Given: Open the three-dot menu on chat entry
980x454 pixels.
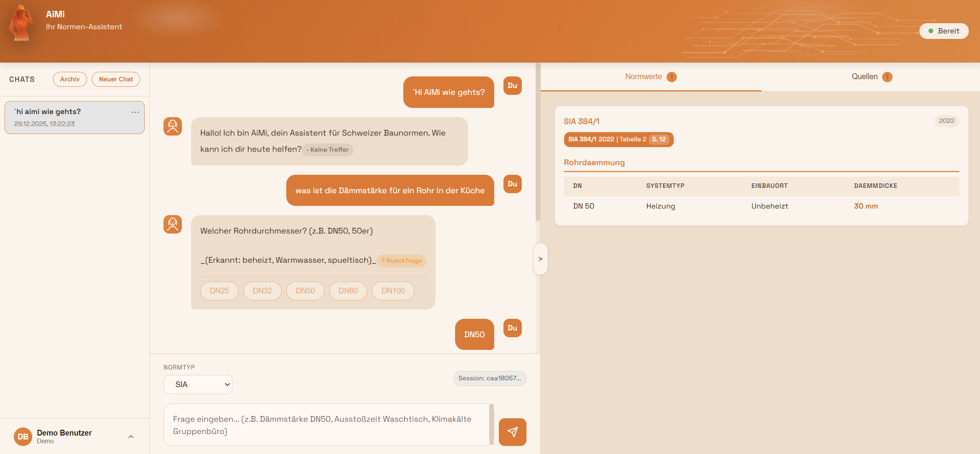Looking at the screenshot, I should 135,112.
